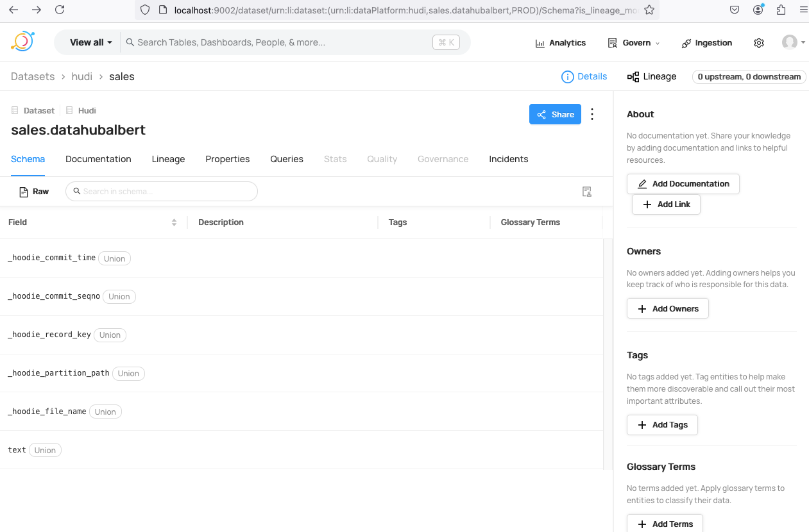Open the Pocket save icon
809x532 pixels.
pyautogui.click(x=735, y=10)
